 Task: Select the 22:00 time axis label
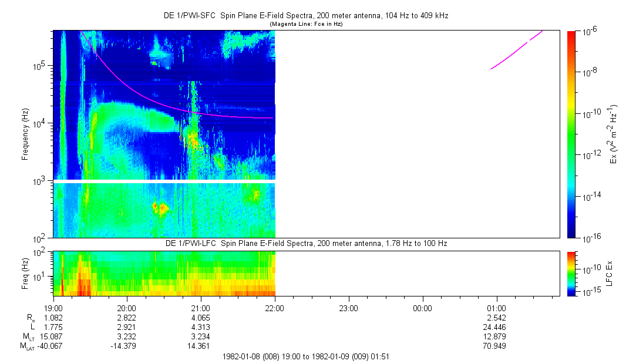coord(275,308)
